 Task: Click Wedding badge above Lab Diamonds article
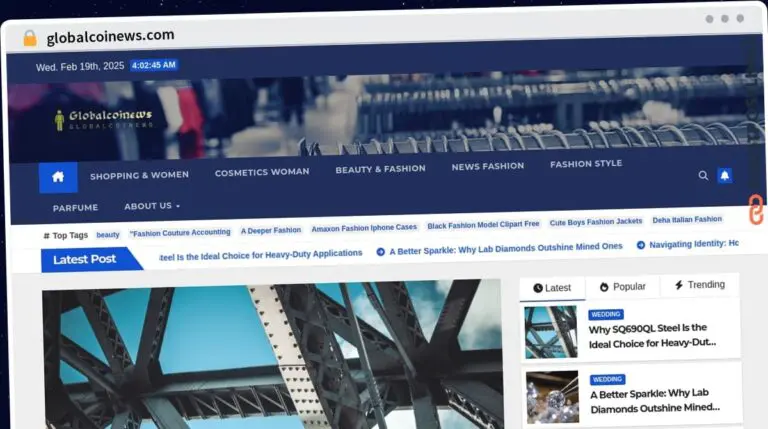[607, 380]
